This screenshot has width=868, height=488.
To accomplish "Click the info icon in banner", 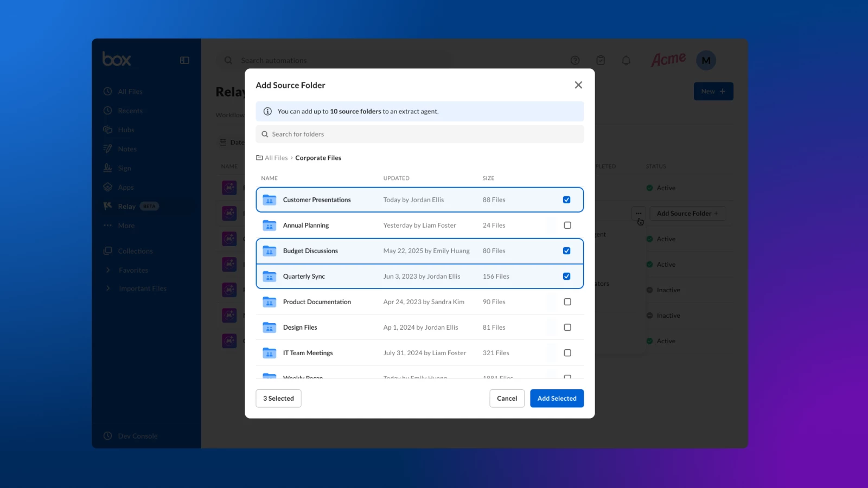I will pyautogui.click(x=267, y=111).
